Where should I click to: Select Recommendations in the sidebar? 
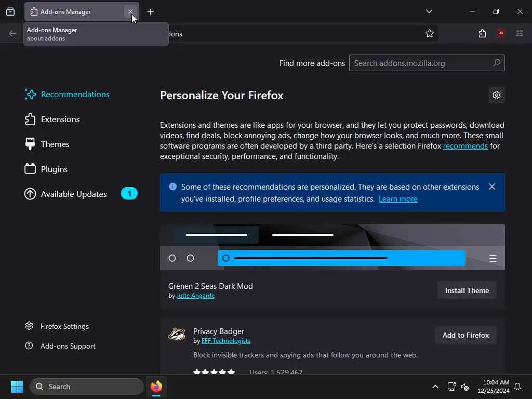[67, 95]
